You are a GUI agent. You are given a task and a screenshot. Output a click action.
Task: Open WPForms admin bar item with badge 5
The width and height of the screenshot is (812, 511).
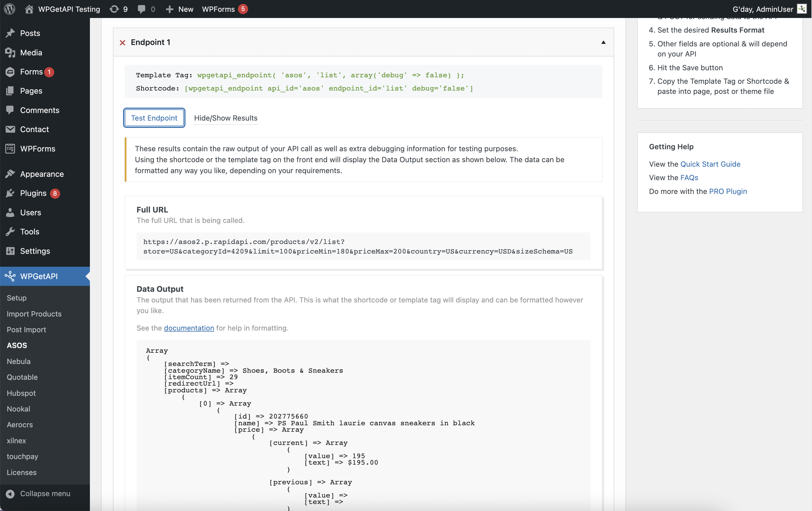coord(224,9)
